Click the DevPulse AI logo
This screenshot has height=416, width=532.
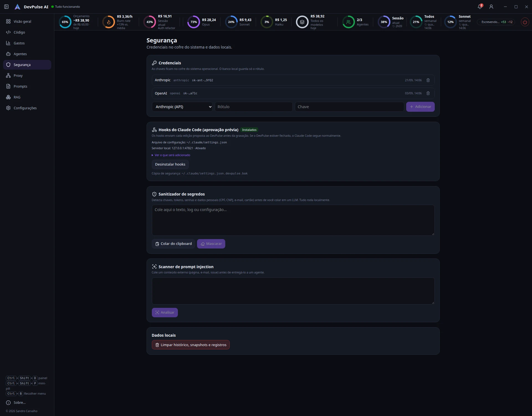click(x=17, y=7)
